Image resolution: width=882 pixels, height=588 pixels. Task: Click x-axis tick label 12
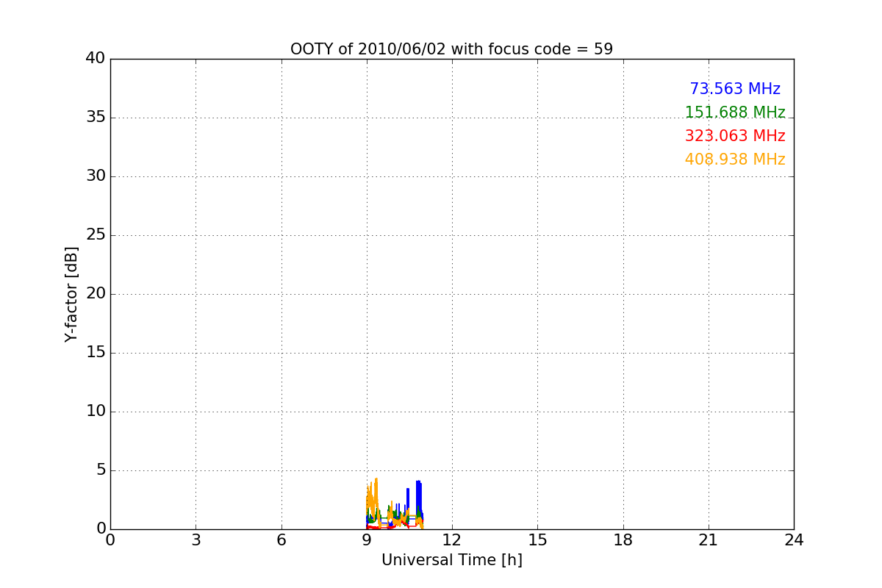tap(452, 540)
